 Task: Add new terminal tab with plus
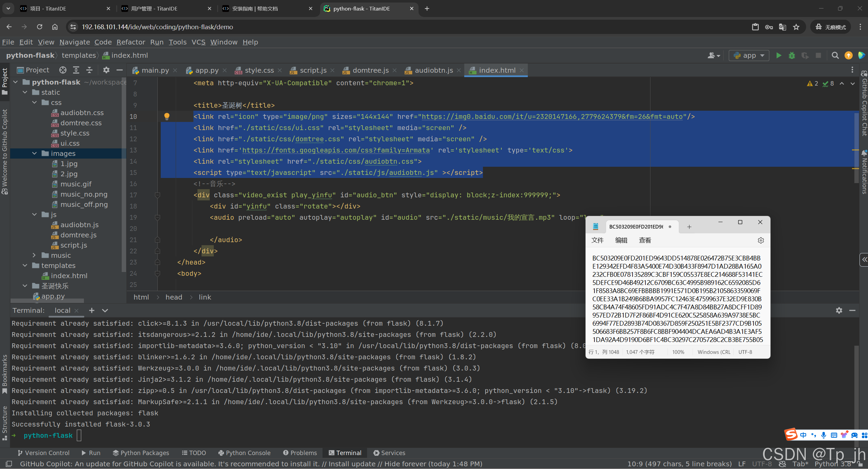click(91, 310)
